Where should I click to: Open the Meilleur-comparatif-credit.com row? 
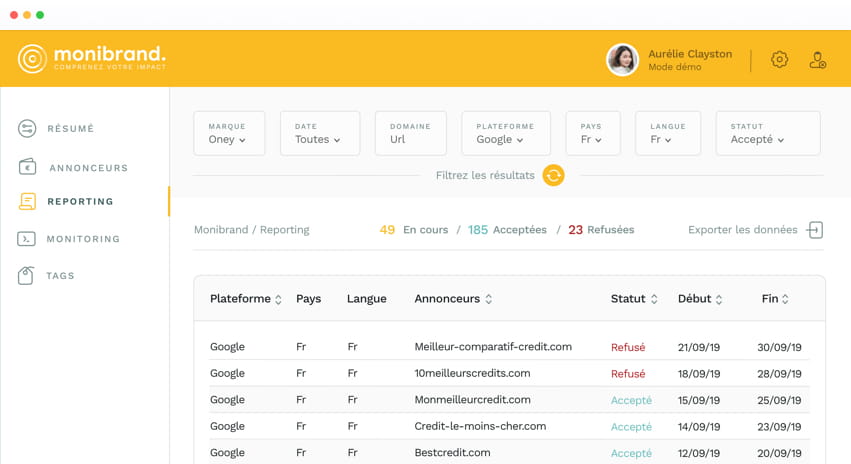coord(493,347)
